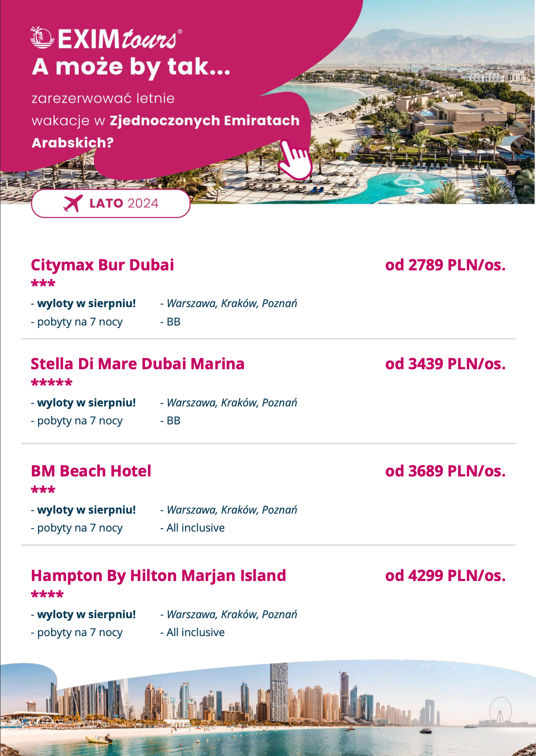Image resolution: width=536 pixels, height=756 pixels.
Task: Click the A może by tak... headline
Action: [131, 67]
